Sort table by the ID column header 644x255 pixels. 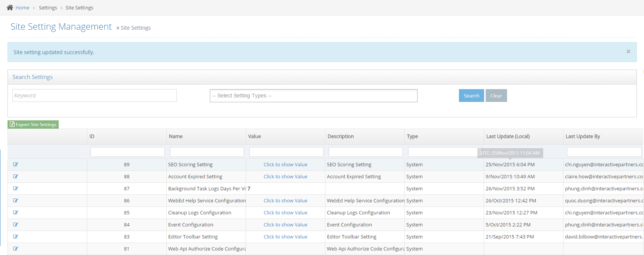92,137
